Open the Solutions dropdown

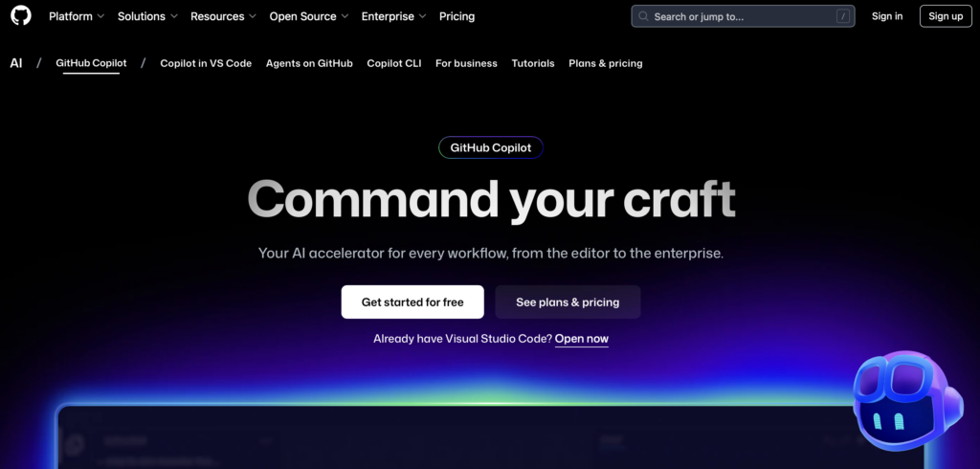(148, 16)
